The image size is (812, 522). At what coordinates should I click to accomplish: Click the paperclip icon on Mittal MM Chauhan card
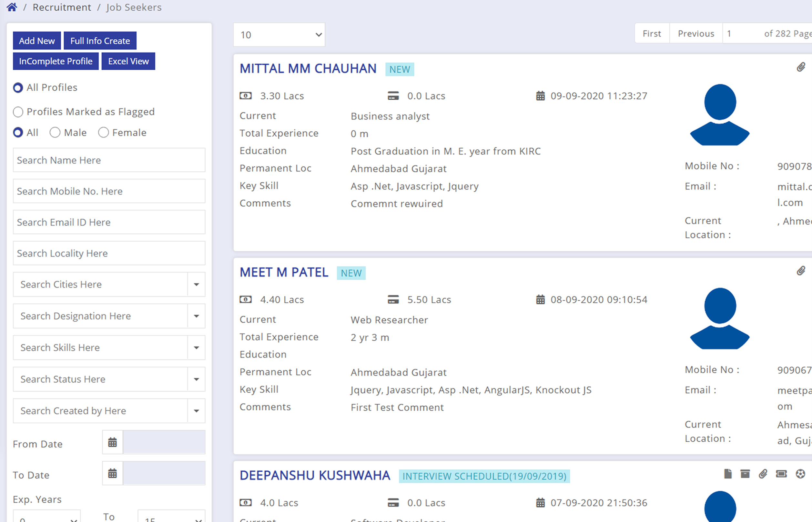coord(800,67)
